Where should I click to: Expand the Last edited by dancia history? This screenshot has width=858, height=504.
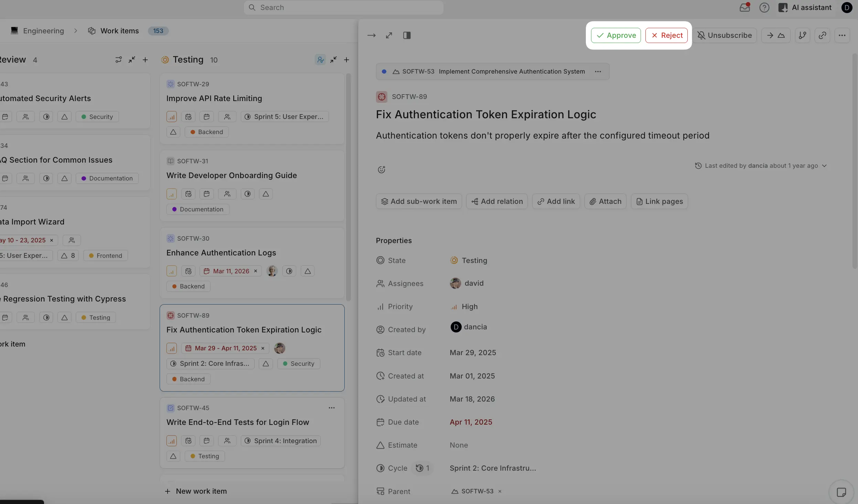825,166
